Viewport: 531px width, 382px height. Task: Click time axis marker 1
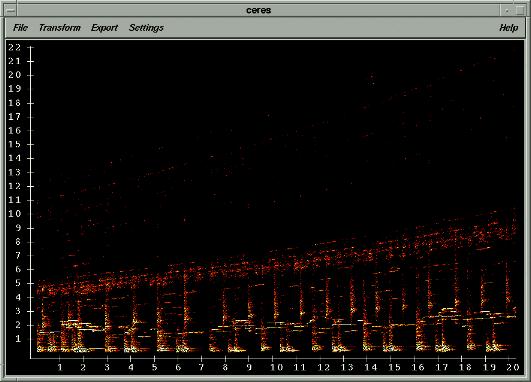pos(60,367)
